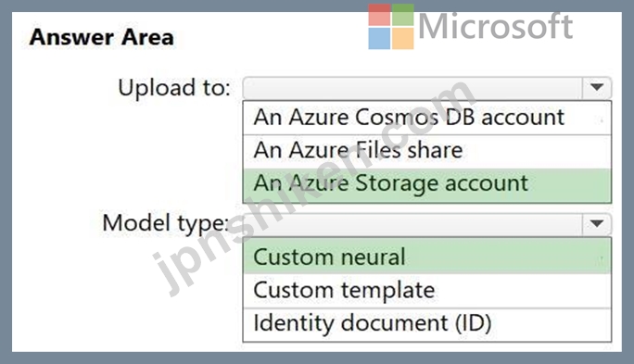Viewport: 634px width, 364px height.
Task: Click the green square of Microsoft logo
Action: [402, 15]
